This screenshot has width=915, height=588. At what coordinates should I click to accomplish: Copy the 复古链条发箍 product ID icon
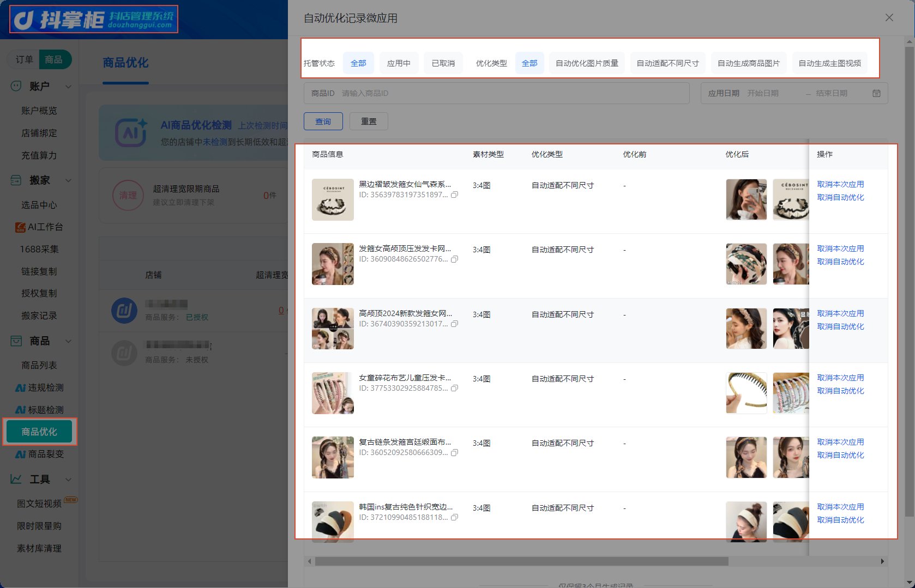pos(454,452)
